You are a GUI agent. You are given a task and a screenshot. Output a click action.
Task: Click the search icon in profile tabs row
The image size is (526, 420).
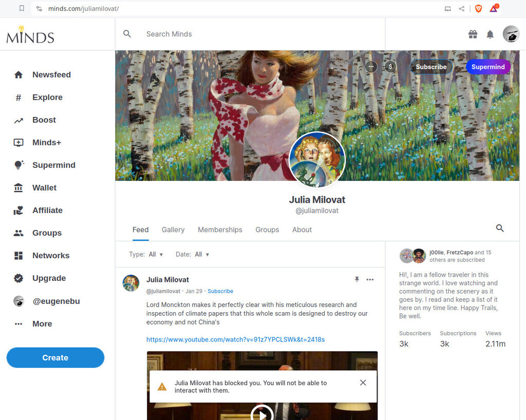click(500, 228)
